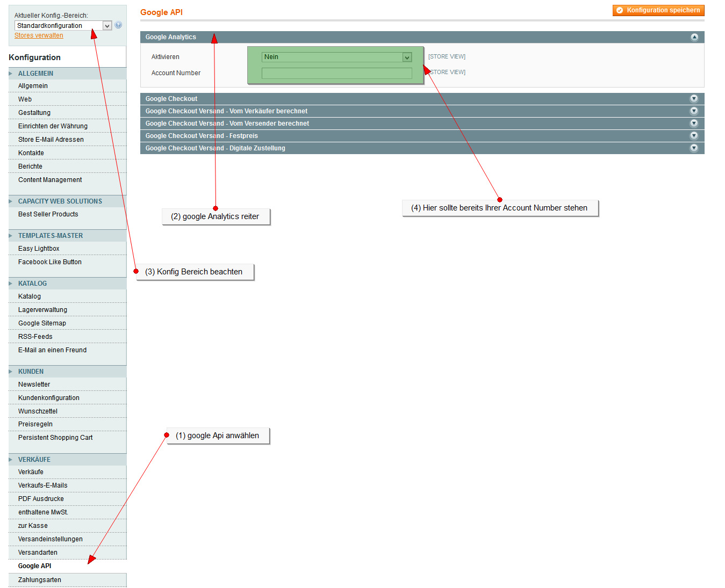Open the Allgemein configuration tab
The height and width of the screenshot is (588, 725).
67,86
